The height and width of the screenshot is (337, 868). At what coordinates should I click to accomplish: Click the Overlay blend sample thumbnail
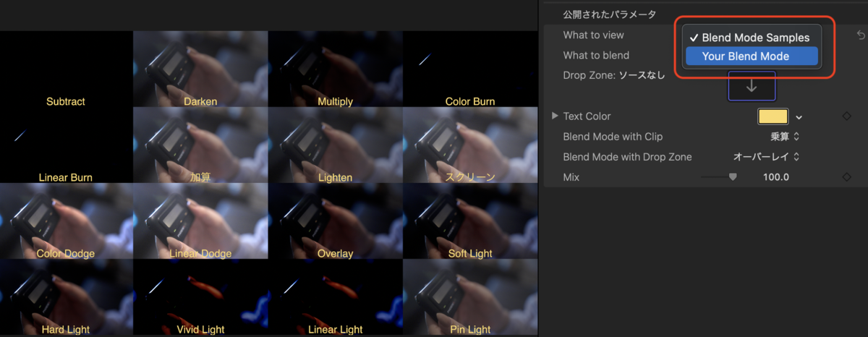[x=335, y=221]
